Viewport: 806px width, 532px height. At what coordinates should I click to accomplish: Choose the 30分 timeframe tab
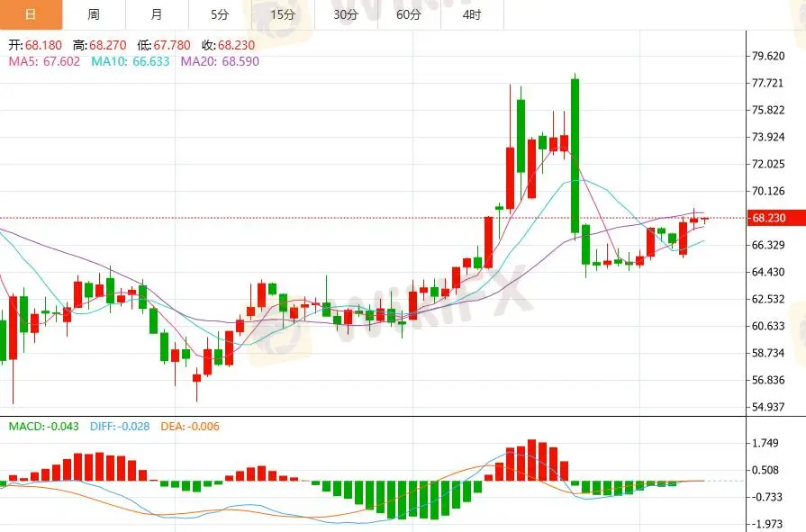click(346, 14)
